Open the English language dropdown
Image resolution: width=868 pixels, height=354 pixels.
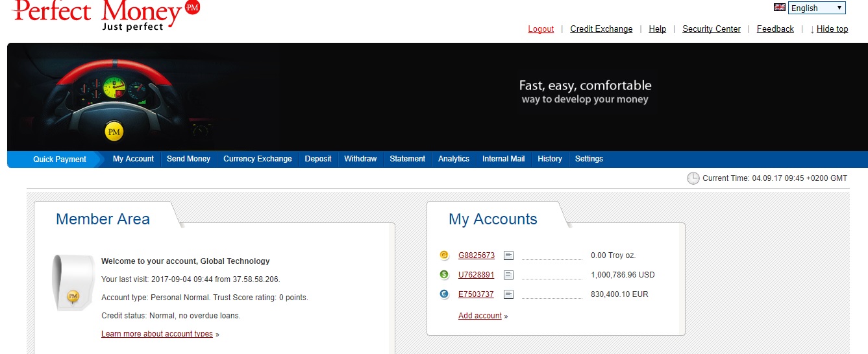click(817, 8)
